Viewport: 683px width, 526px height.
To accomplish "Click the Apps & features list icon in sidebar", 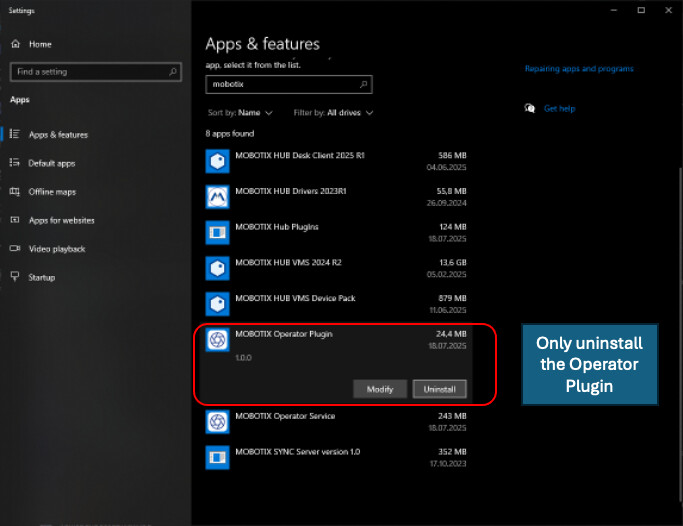I will point(15,134).
